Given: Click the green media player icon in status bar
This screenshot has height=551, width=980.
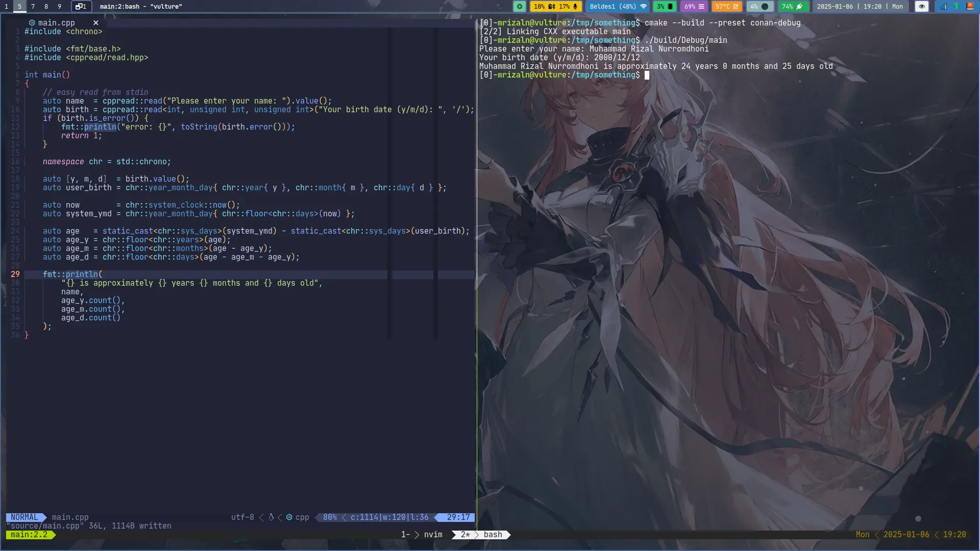Looking at the screenshot, I should pos(519,7).
